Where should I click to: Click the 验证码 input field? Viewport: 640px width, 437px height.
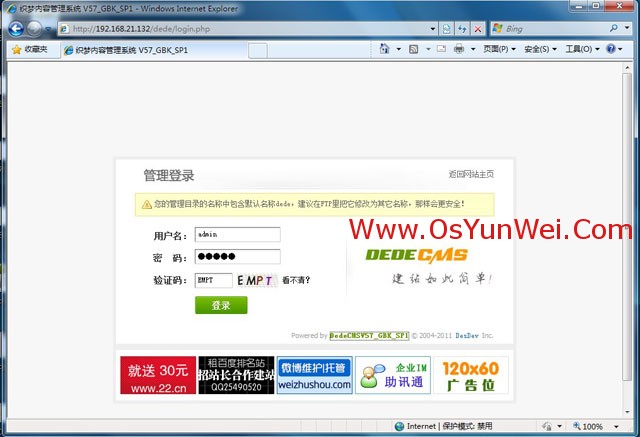tap(213, 280)
